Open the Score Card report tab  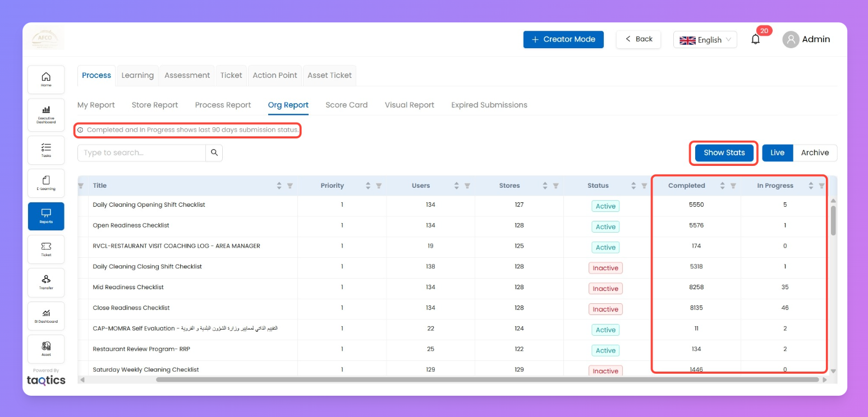click(346, 105)
